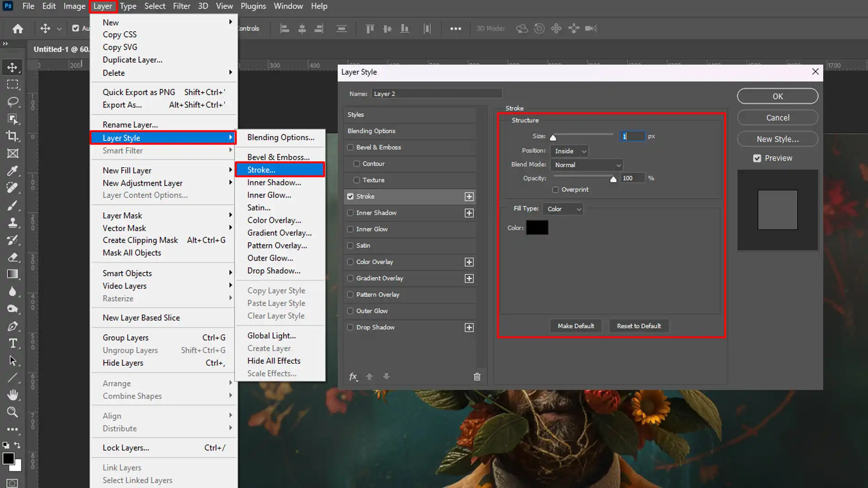Click the black Color swatch

pyautogui.click(x=537, y=228)
